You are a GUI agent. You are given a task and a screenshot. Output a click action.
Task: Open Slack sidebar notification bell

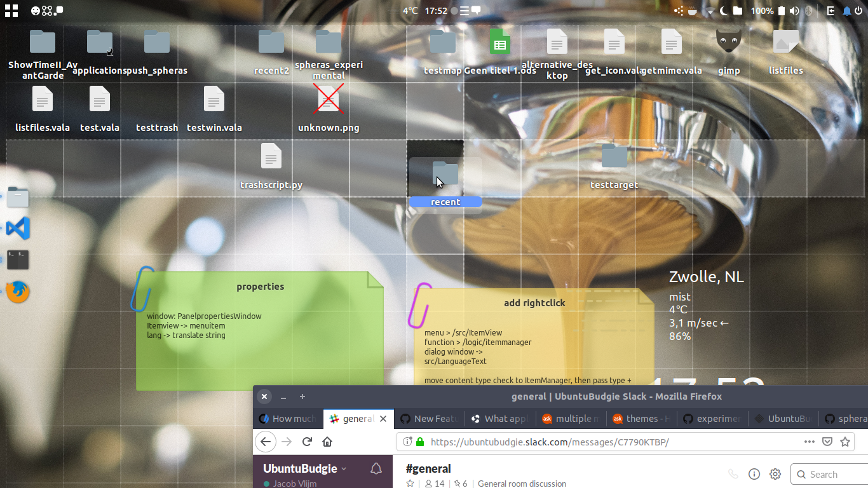point(376,468)
